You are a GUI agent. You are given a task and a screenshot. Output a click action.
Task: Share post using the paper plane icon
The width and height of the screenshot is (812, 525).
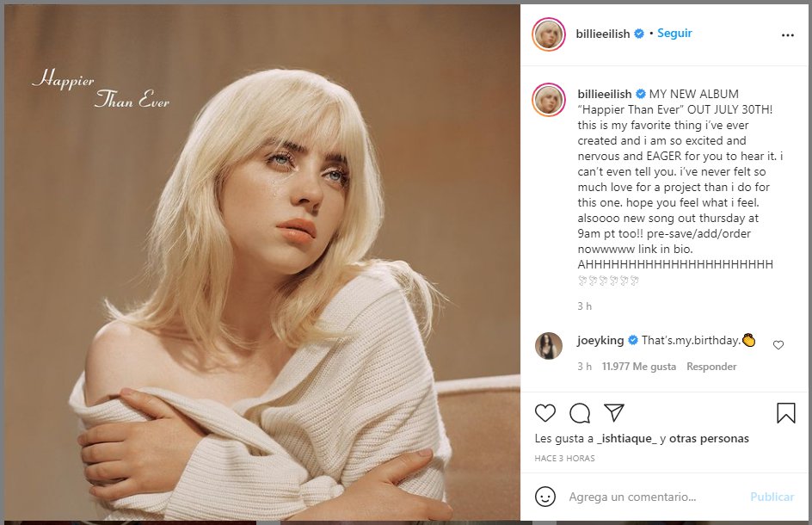pyautogui.click(x=613, y=413)
